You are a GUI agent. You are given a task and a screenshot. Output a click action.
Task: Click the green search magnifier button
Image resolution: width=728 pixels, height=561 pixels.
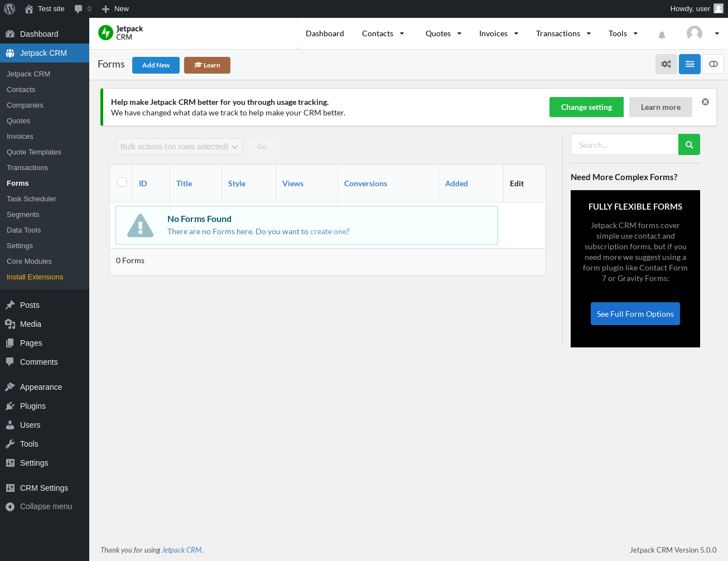689,144
